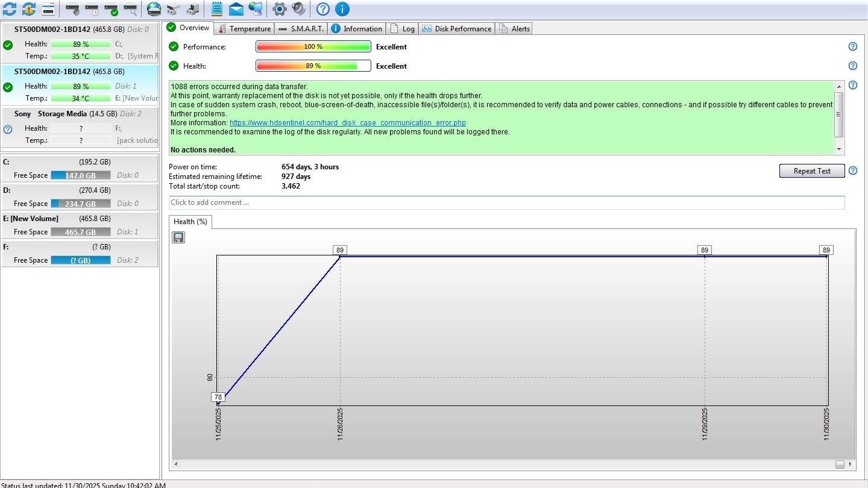Select the first ST500DM002 disk (Disk 0)
Image resolution: width=868 pixels, height=488 pixels.
[x=80, y=29]
